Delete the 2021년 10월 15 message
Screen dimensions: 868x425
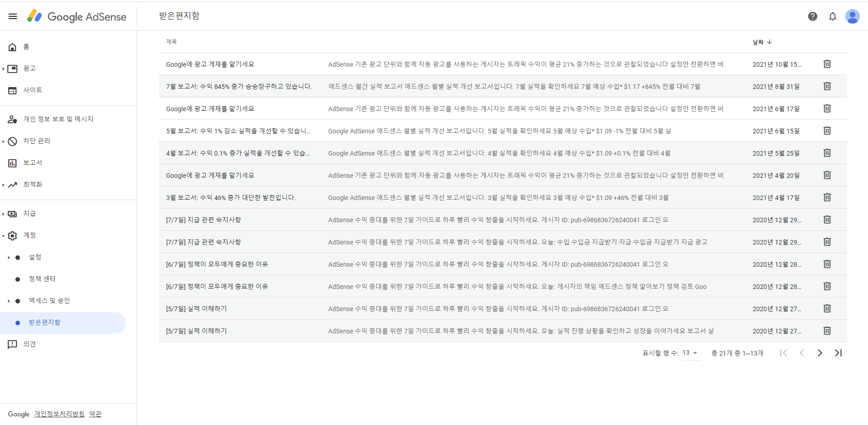coord(827,64)
